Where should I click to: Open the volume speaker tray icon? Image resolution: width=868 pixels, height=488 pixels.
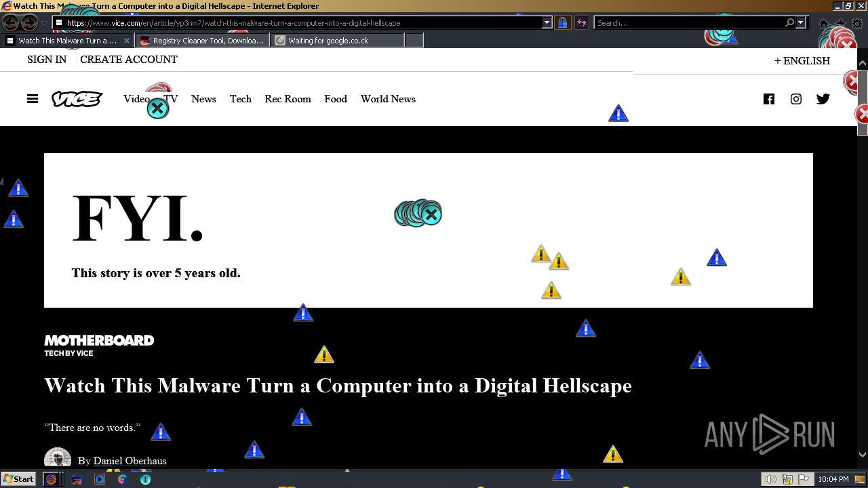click(x=771, y=479)
